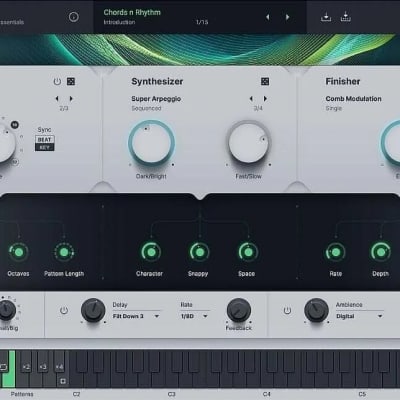
Task: Click the Character green knob
Action: (x=151, y=252)
